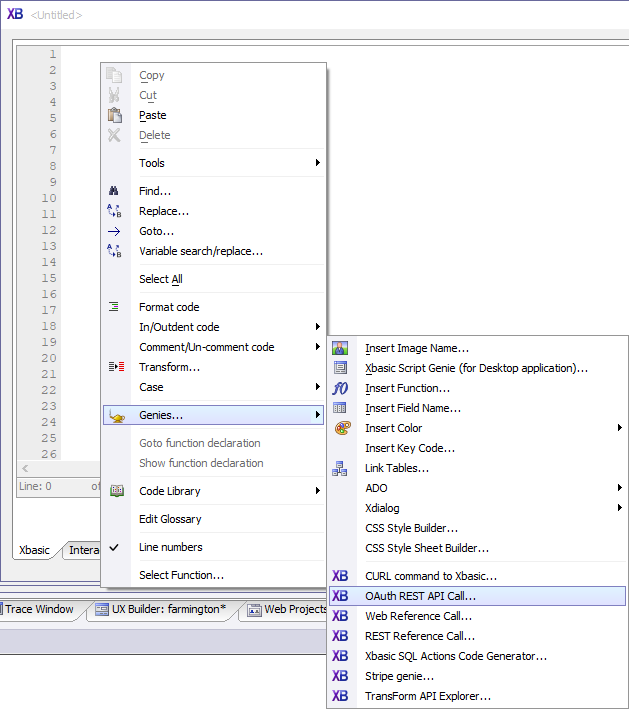Image resolution: width=629 pixels, height=709 pixels.
Task: Open Xbasic SQL Actions Code Generator
Action: [478, 656]
